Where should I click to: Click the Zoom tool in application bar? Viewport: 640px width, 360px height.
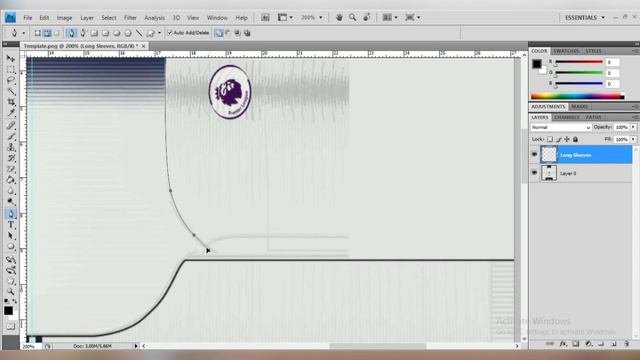click(x=352, y=17)
